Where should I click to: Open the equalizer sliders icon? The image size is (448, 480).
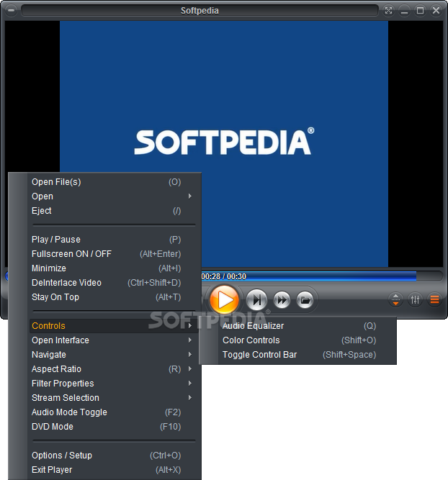(x=415, y=299)
